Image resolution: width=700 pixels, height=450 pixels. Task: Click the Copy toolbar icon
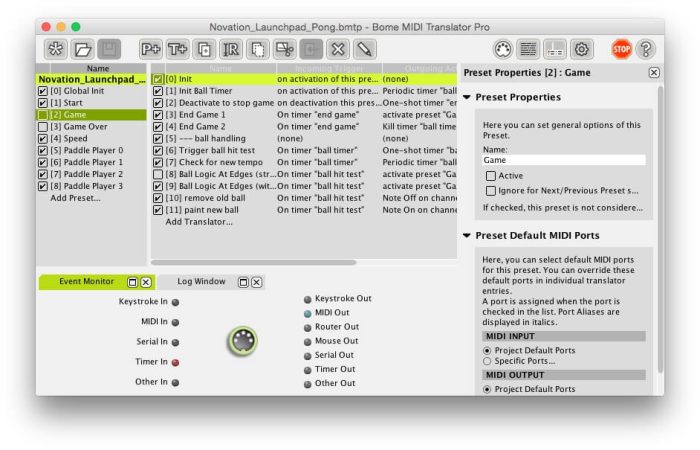coord(258,49)
